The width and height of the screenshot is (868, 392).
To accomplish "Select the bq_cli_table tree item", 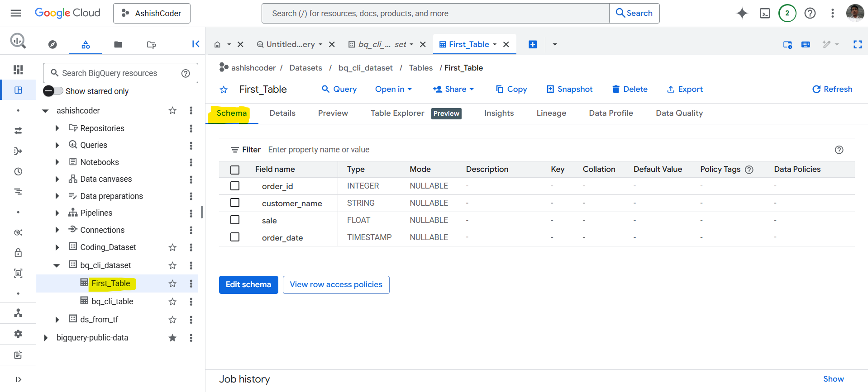I will (x=112, y=302).
